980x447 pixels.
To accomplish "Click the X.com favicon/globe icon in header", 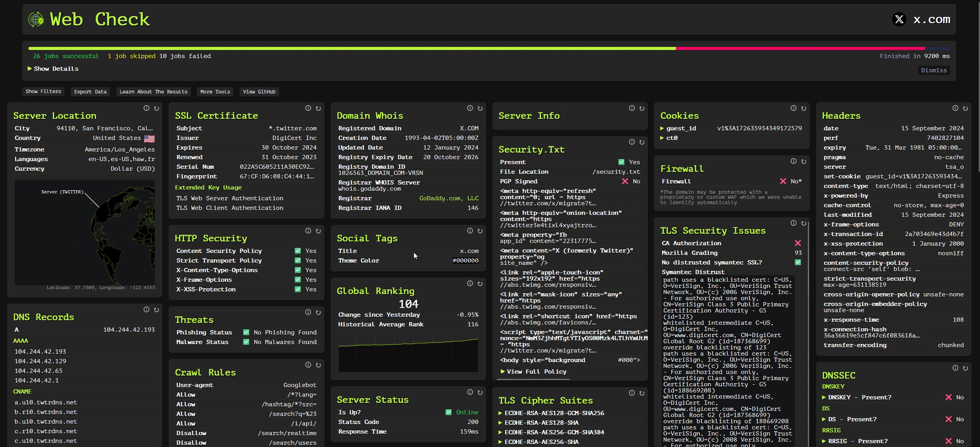I will point(899,19).
